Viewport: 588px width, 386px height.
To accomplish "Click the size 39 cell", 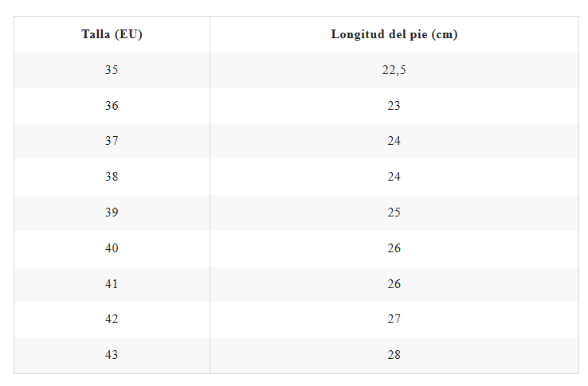I will pyautogui.click(x=112, y=212).
